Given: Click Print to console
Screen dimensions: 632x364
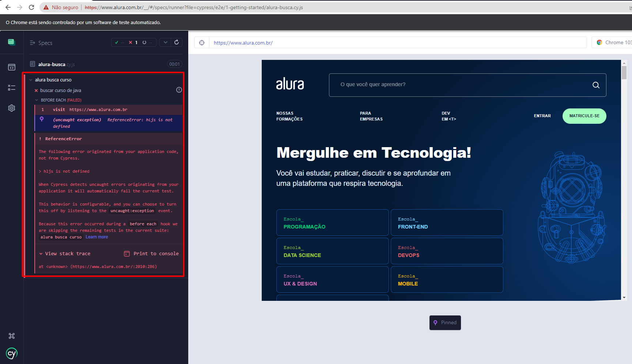Looking at the screenshot, I should [x=151, y=254].
